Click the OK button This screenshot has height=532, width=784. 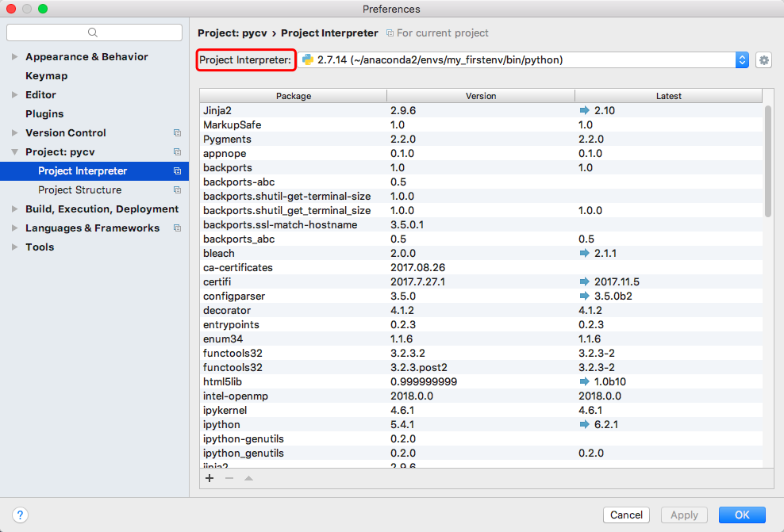(742, 515)
